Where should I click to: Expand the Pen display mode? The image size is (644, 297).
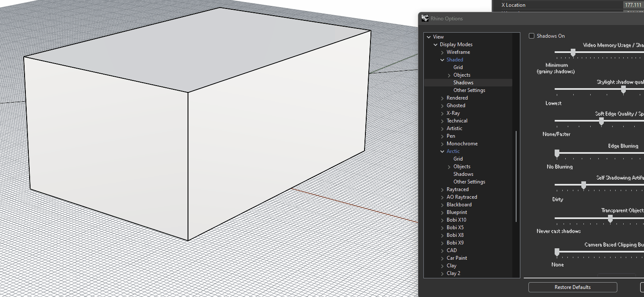click(442, 136)
